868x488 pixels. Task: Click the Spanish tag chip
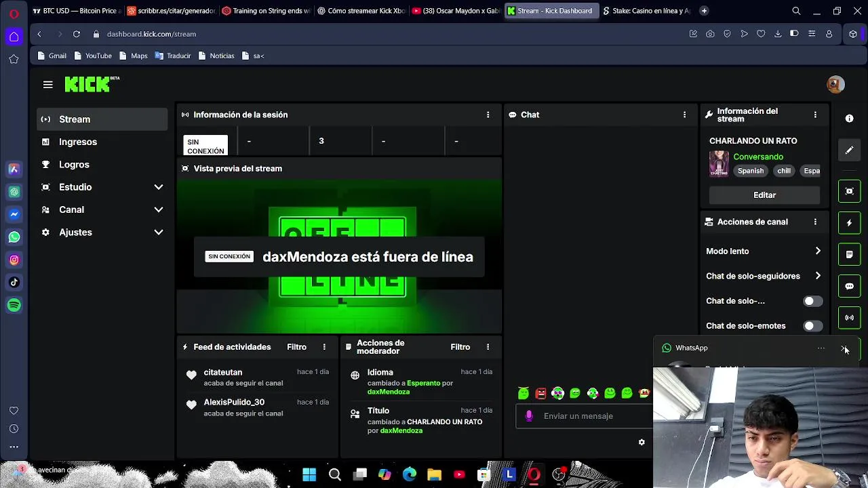click(750, 171)
